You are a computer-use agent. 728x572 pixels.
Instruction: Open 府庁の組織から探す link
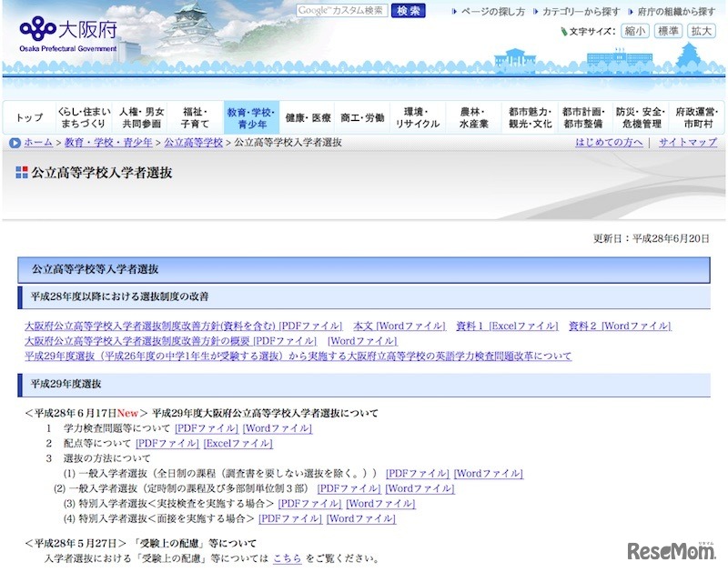676,12
